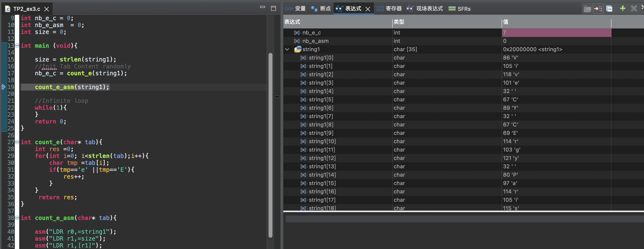Click green plus to add new expression
Viewport: 644px width, 249px height.
tap(623, 9)
